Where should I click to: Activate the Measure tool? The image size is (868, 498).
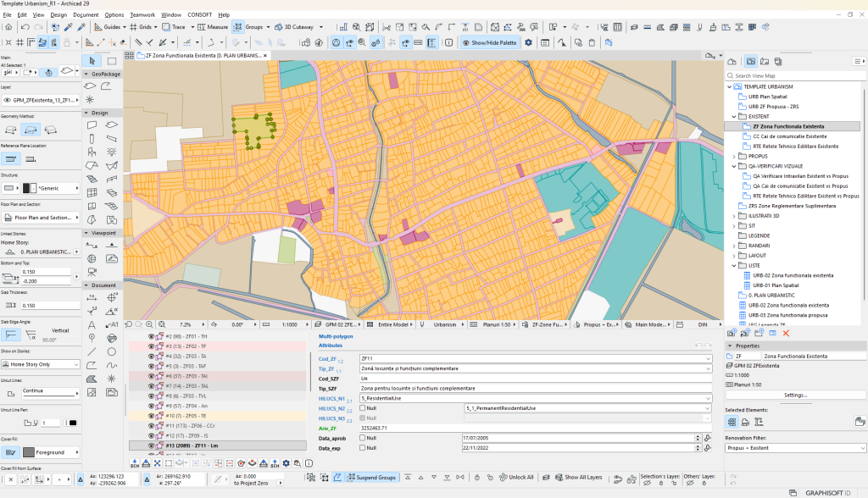click(213, 26)
